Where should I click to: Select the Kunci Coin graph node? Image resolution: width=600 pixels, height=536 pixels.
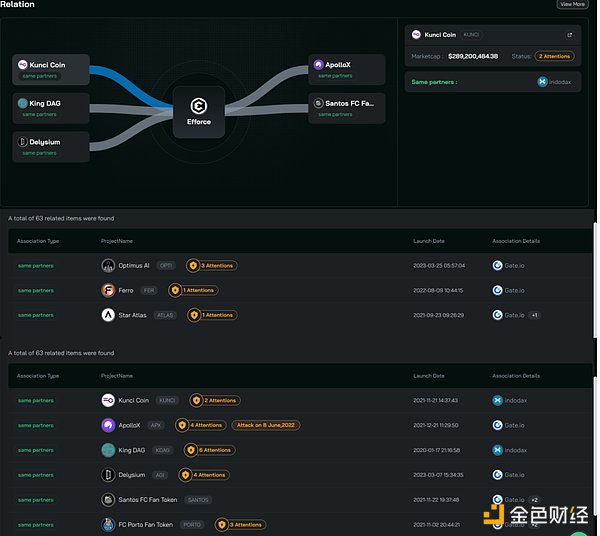(x=52, y=69)
